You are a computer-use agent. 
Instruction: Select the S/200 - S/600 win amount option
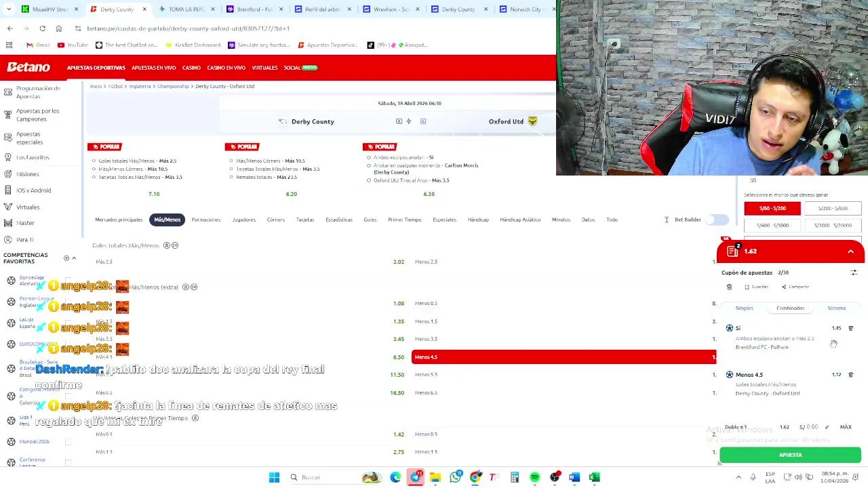tap(833, 209)
